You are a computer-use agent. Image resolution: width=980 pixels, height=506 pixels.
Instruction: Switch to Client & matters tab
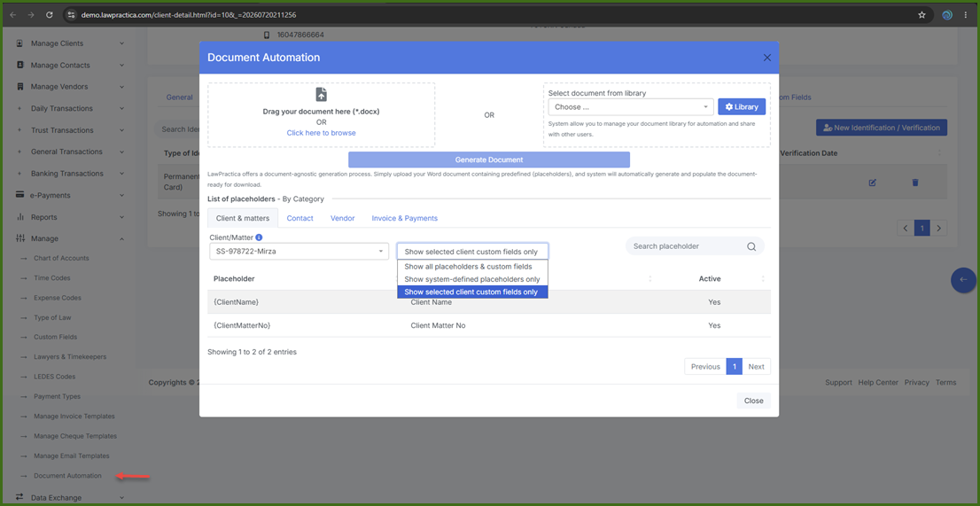coord(243,218)
